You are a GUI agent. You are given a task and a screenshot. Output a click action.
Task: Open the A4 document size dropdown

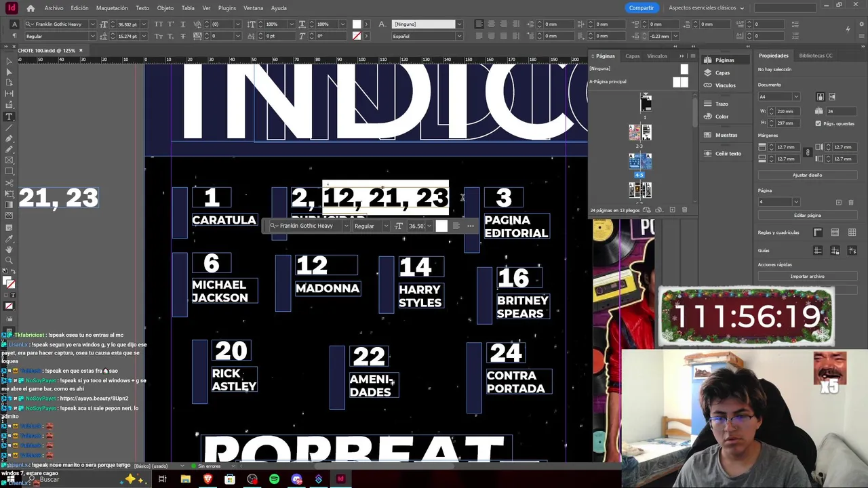click(795, 97)
